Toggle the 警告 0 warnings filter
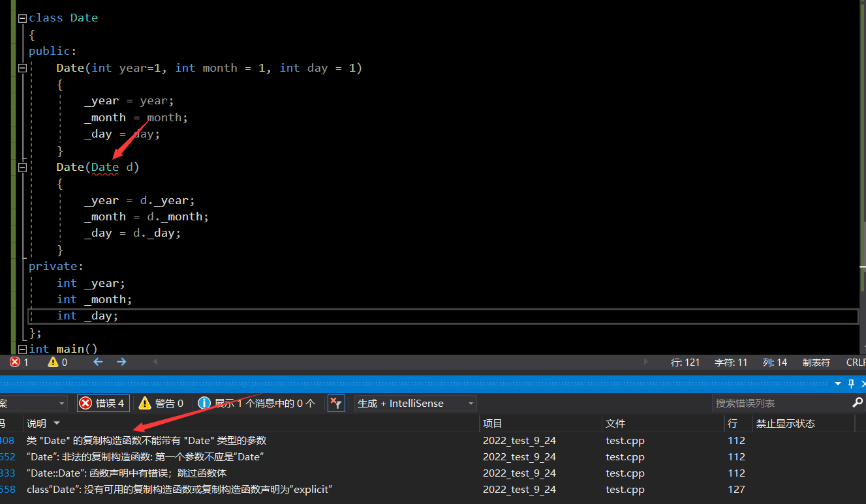Screen dimensions: 866x504 coord(162,404)
